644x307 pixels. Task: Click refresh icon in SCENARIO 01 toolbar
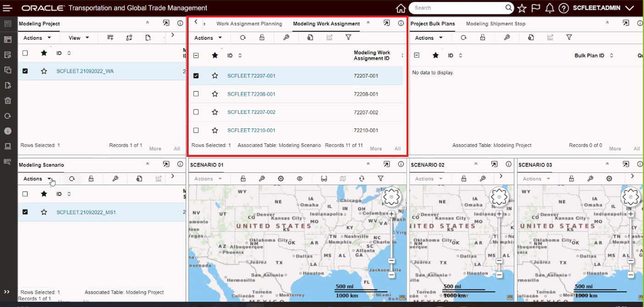pos(362,179)
